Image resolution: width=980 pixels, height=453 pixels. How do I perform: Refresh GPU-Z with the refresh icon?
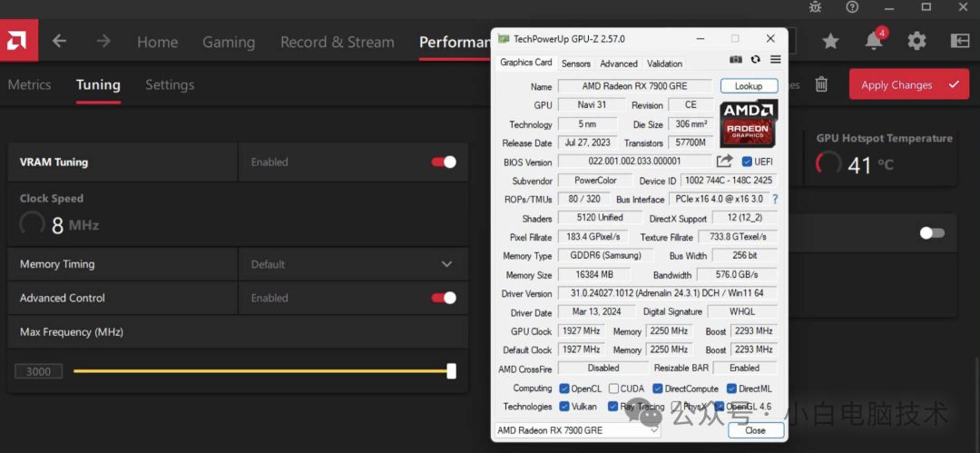756,59
